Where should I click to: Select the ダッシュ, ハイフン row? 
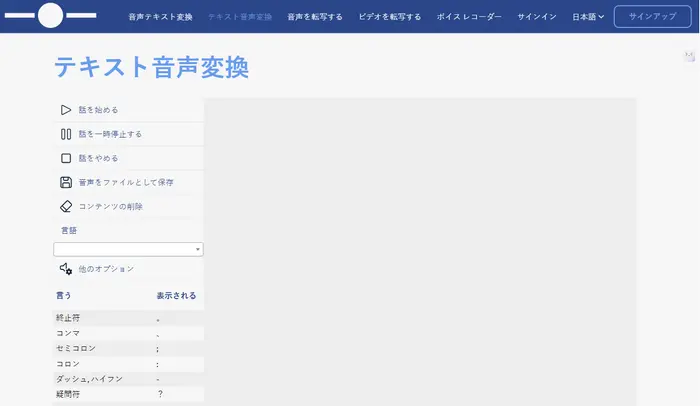coord(128,379)
